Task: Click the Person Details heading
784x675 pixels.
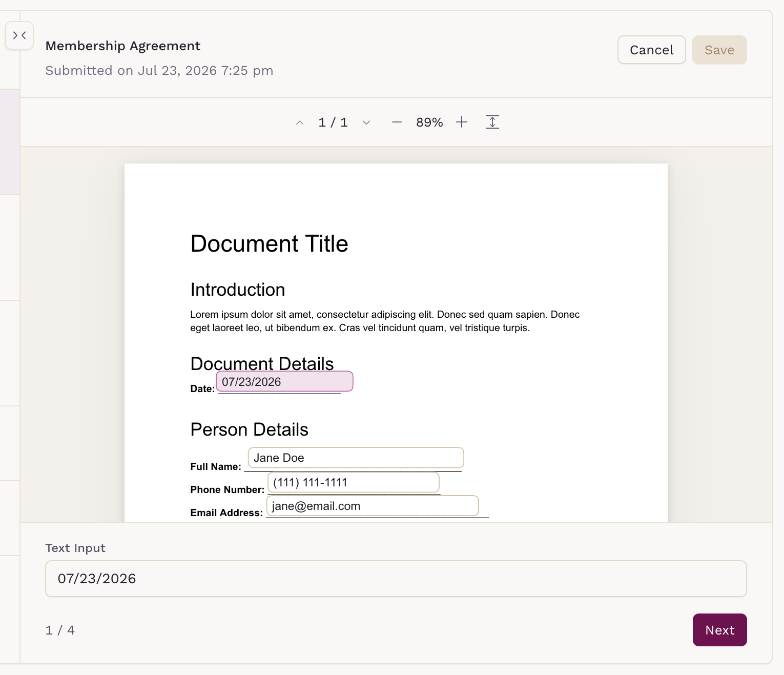Action: pos(250,429)
